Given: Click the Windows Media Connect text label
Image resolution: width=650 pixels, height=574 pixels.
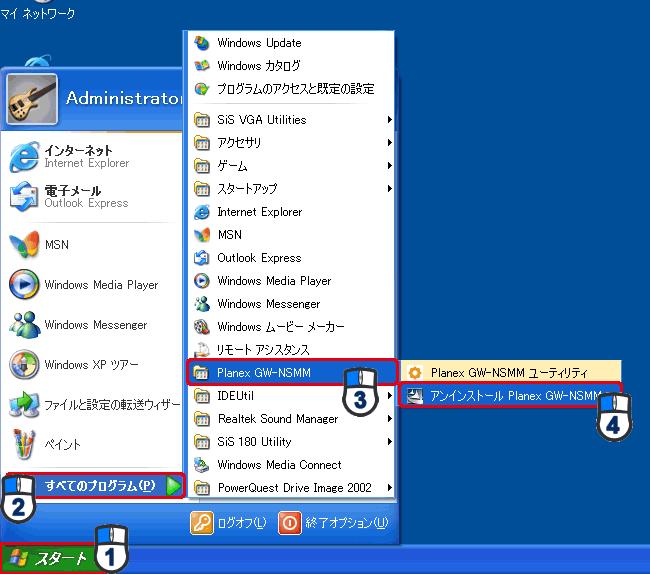Looking at the screenshot, I should pyautogui.click(x=279, y=465).
